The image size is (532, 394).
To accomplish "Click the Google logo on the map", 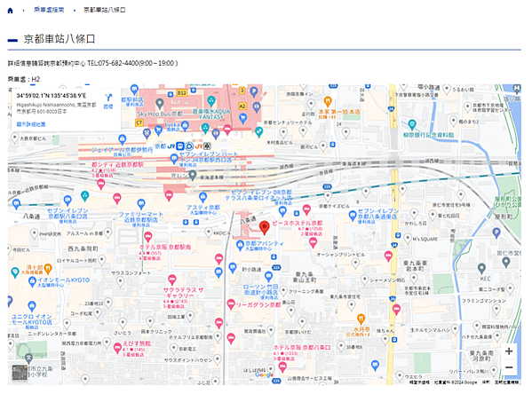I will coord(265,374).
